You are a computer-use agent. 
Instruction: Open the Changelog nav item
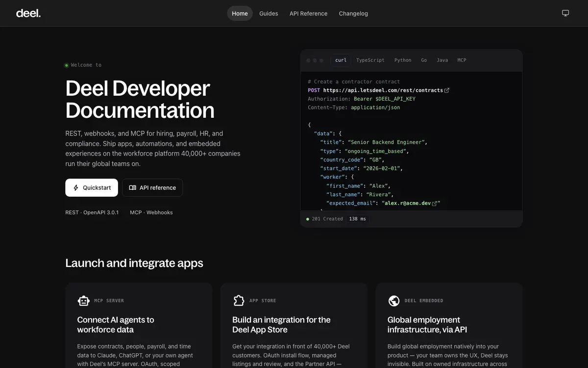click(353, 13)
